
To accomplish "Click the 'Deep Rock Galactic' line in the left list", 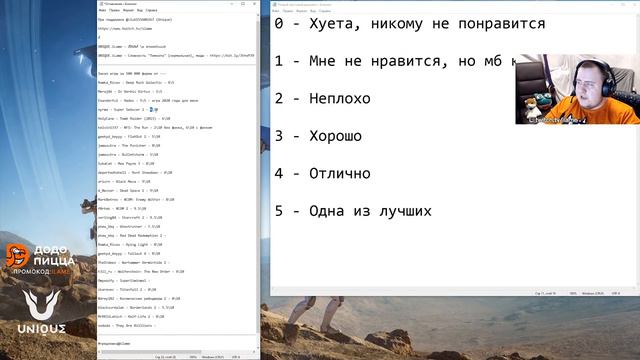I will pyautogui.click(x=136, y=82).
